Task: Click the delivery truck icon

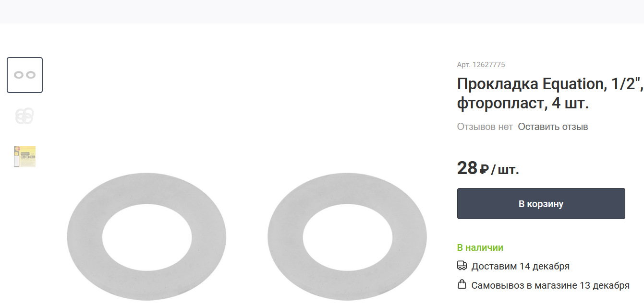Action: tap(462, 266)
